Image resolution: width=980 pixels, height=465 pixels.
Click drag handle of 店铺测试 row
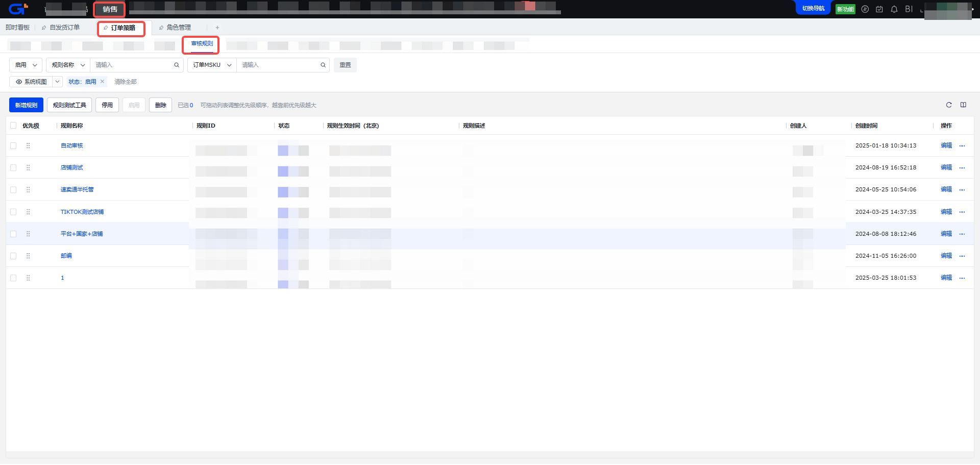pyautogui.click(x=28, y=167)
